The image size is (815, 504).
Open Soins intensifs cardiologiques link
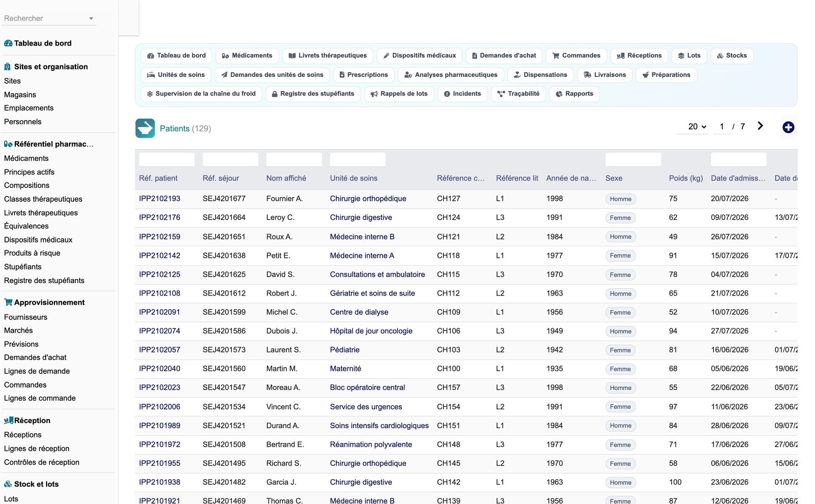pyautogui.click(x=379, y=426)
